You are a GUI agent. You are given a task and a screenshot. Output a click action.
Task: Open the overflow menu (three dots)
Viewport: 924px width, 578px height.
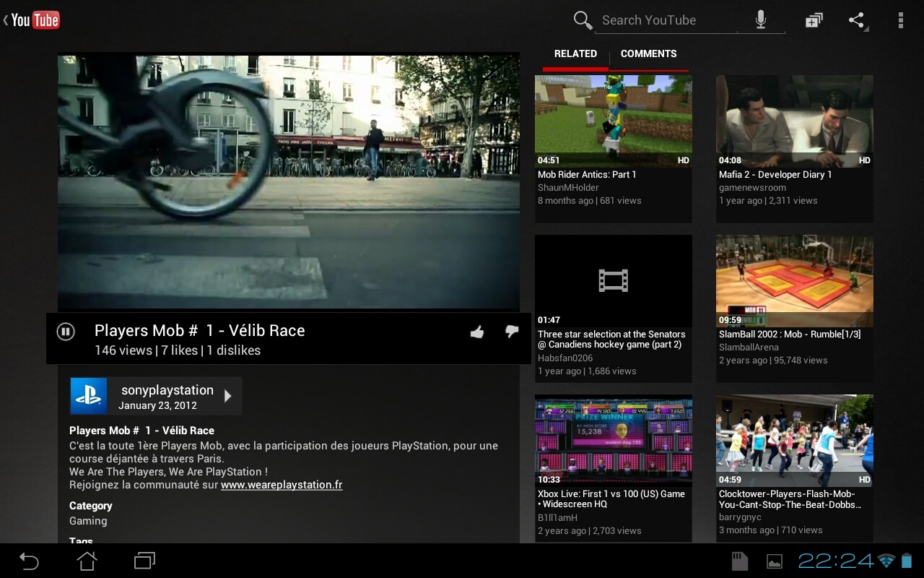(x=900, y=20)
